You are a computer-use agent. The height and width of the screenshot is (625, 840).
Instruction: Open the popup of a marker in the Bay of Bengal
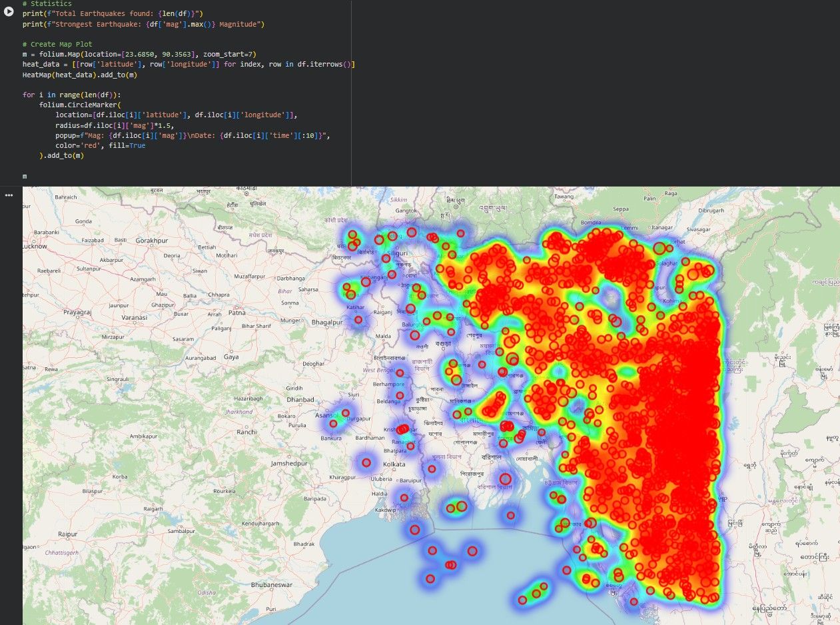[x=433, y=551]
